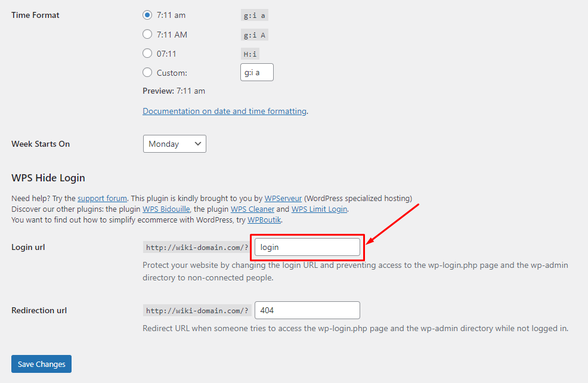This screenshot has width=588, height=383.
Task: Click the Week Starts On label
Action: point(41,144)
